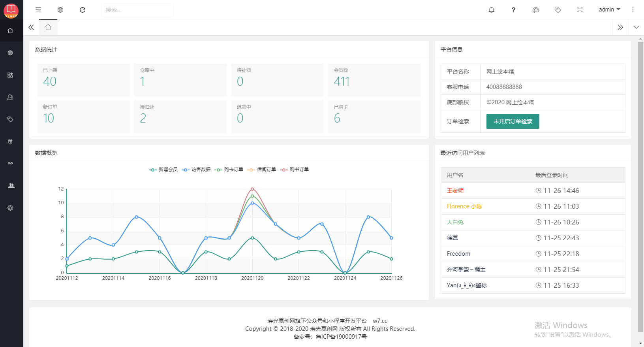Click the refresh page icon

pyautogui.click(x=83, y=10)
